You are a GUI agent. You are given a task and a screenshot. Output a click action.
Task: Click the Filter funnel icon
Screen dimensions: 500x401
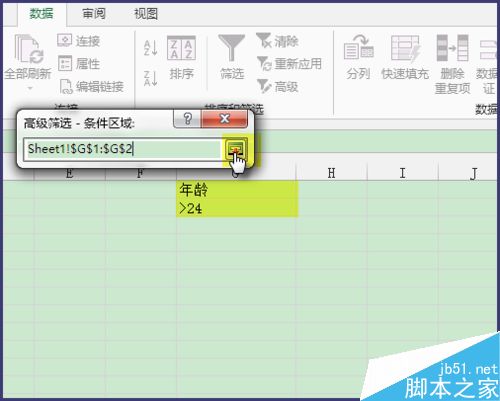click(231, 48)
